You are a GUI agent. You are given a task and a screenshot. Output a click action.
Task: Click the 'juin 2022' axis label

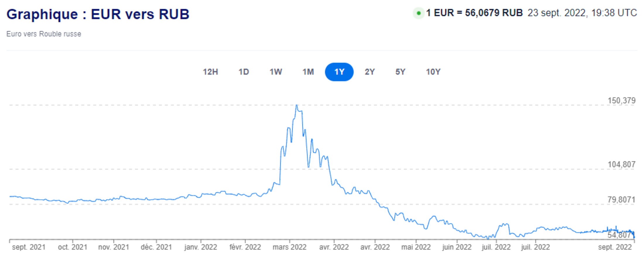[457, 247]
